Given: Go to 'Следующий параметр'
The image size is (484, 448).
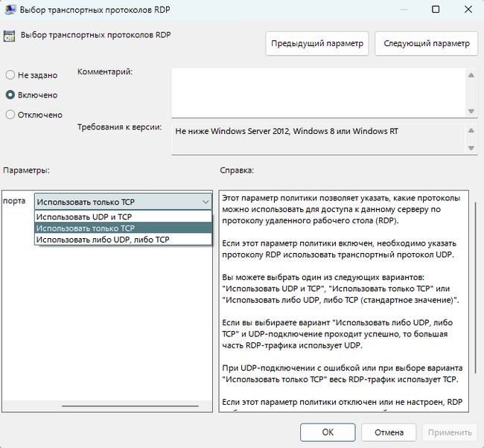Looking at the screenshot, I should pyautogui.click(x=426, y=43).
